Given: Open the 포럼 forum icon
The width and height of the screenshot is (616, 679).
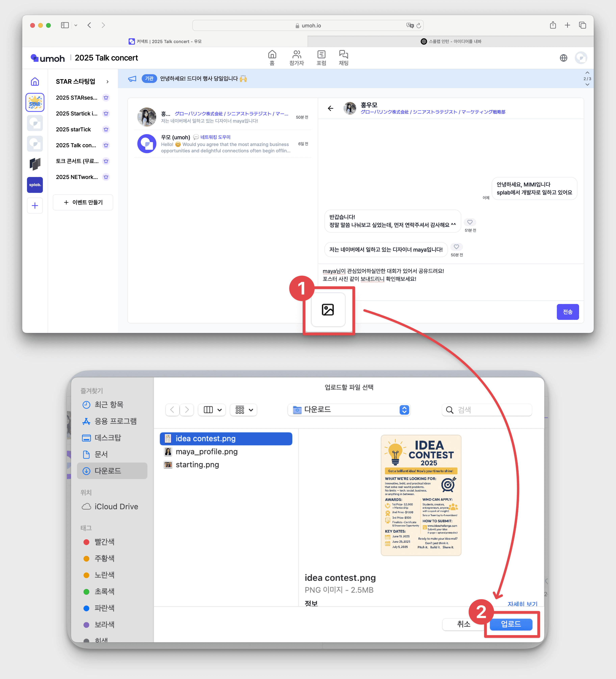Looking at the screenshot, I should coord(321,58).
